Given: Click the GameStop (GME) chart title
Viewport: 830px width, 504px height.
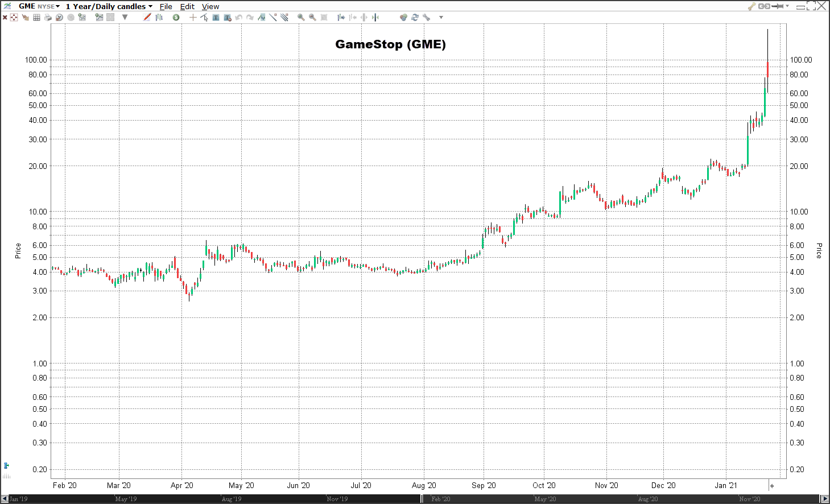Looking at the screenshot, I should point(390,44).
